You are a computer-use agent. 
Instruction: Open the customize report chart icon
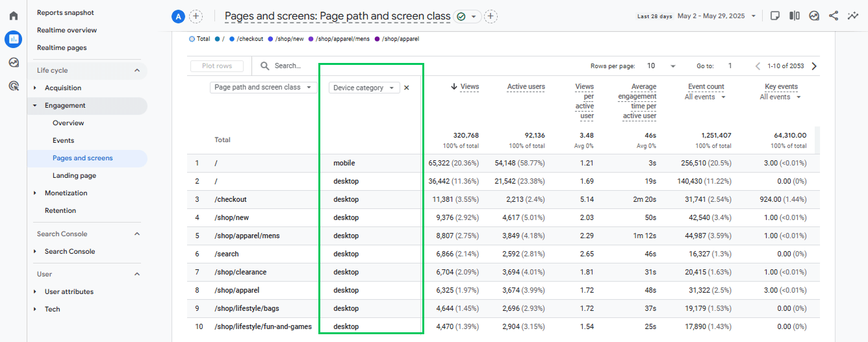(814, 16)
